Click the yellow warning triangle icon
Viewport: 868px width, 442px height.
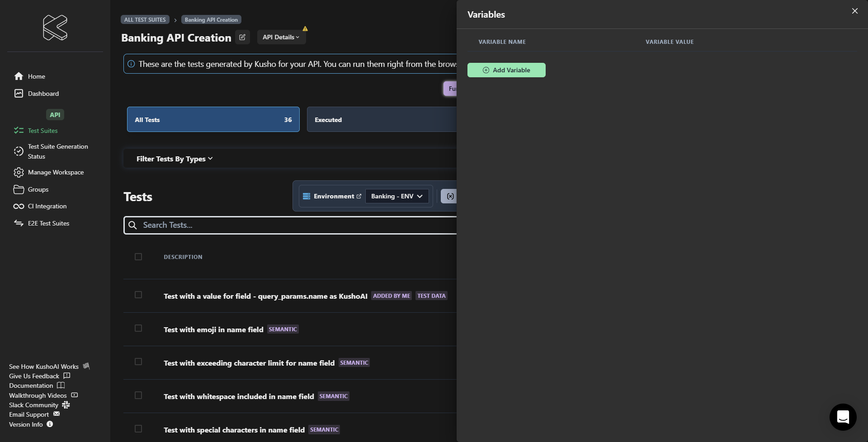point(305,28)
